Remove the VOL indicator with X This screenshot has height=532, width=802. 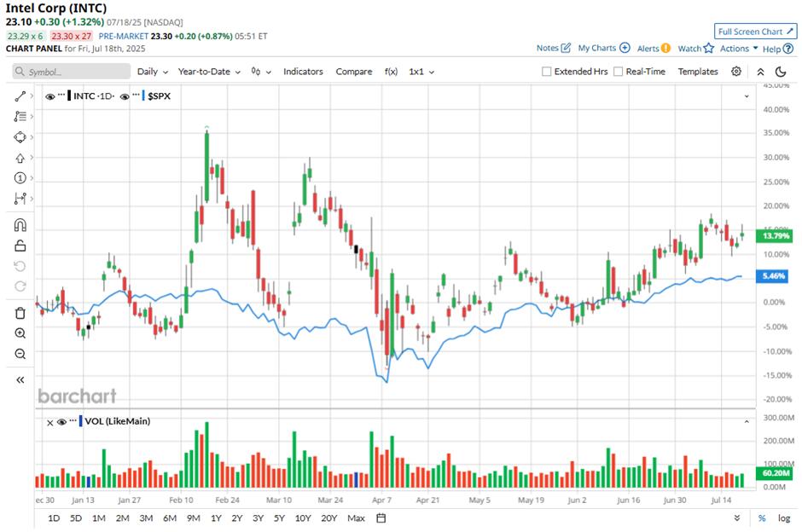click(49, 423)
